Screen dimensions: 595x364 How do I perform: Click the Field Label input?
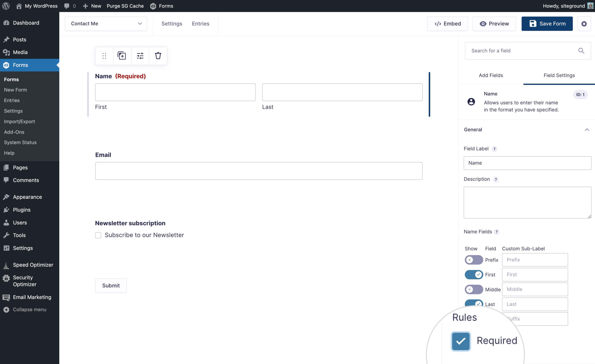click(527, 163)
